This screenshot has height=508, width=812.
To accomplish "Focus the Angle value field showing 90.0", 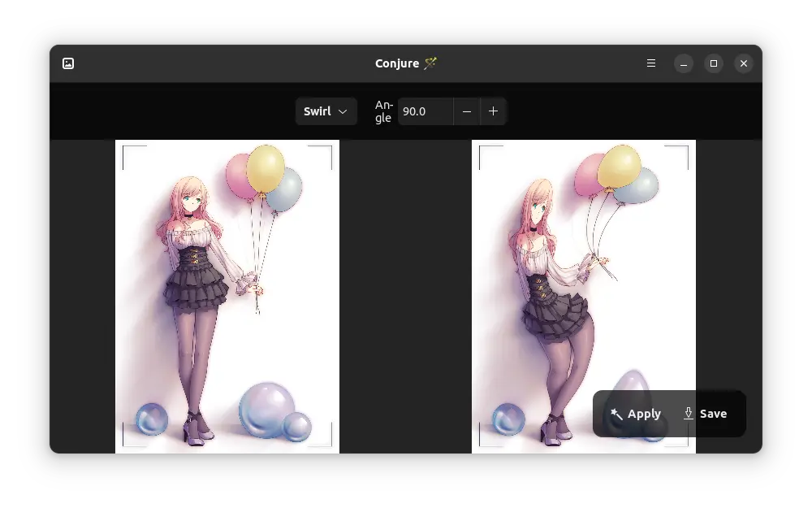I will pyautogui.click(x=424, y=111).
